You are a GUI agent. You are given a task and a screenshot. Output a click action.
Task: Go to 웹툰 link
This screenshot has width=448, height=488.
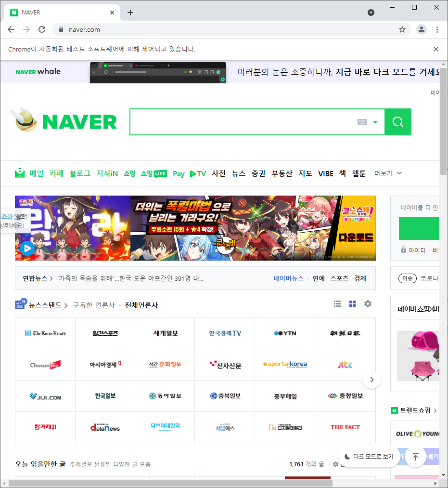(x=359, y=173)
